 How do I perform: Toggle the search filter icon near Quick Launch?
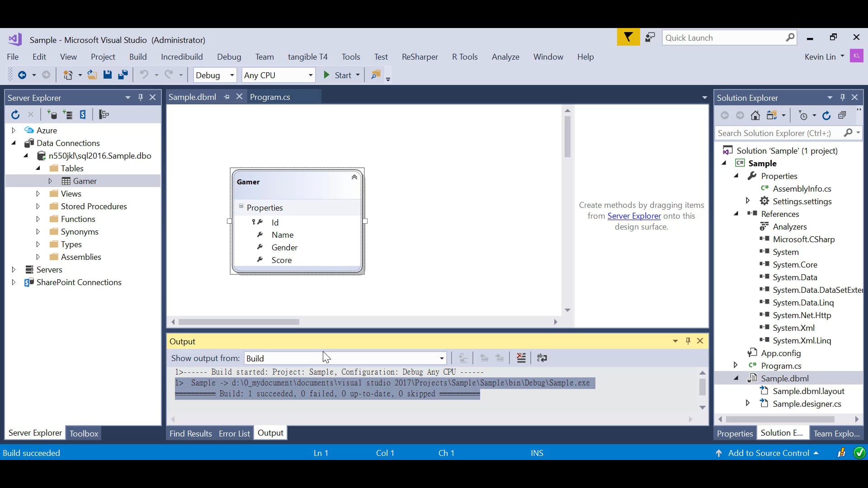pyautogui.click(x=628, y=38)
